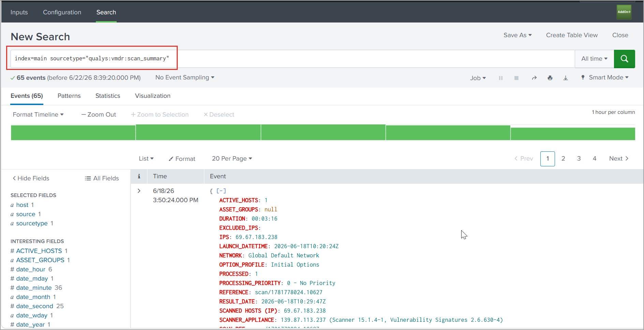
Task: Print the search results
Action: (x=550, y=78)
